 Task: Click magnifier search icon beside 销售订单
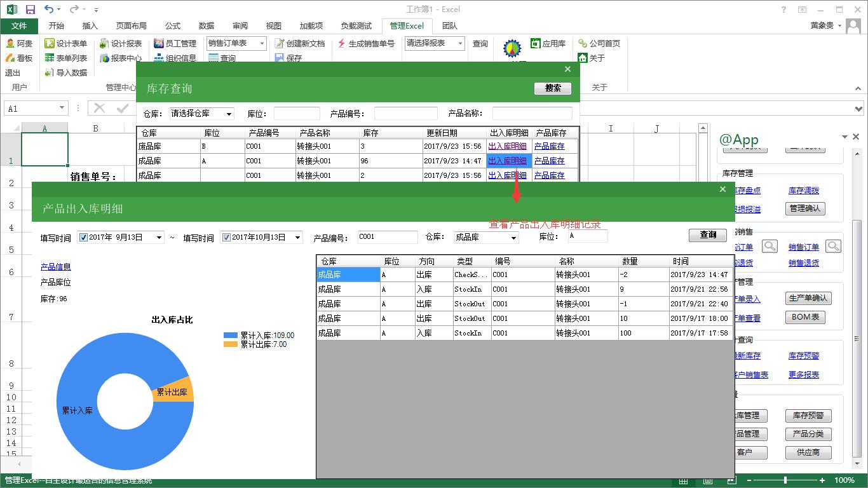click(x=833, y=247)
